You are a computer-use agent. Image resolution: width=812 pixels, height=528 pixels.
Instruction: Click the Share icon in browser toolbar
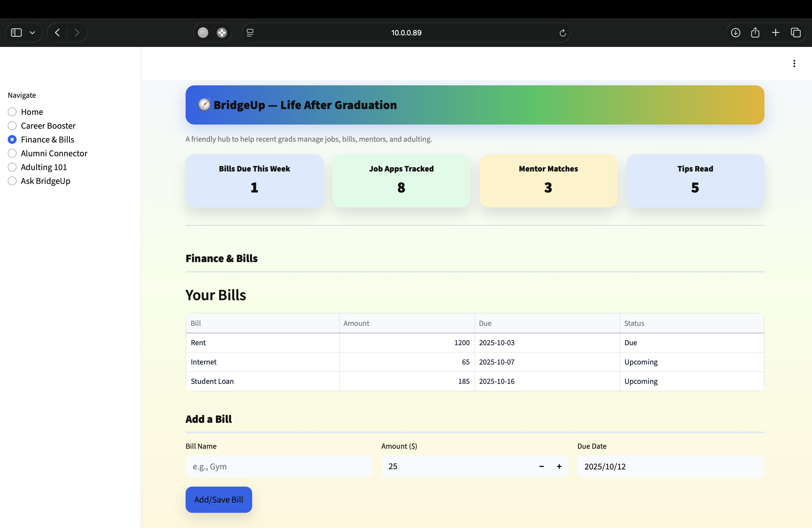[x=755, y=33]
